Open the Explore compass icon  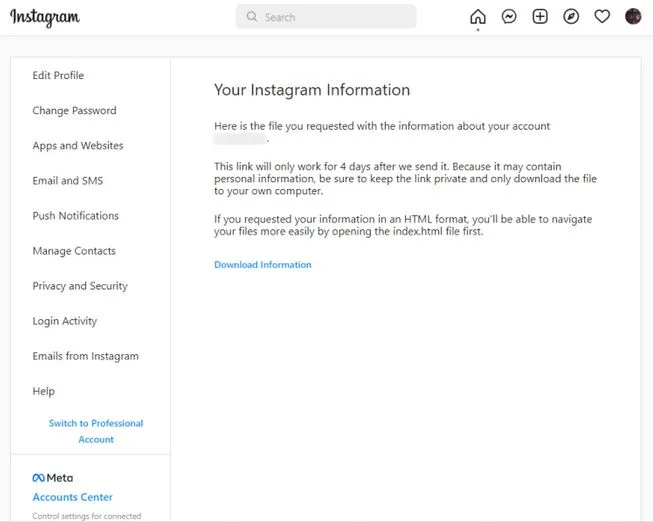[x=571, y=17]
